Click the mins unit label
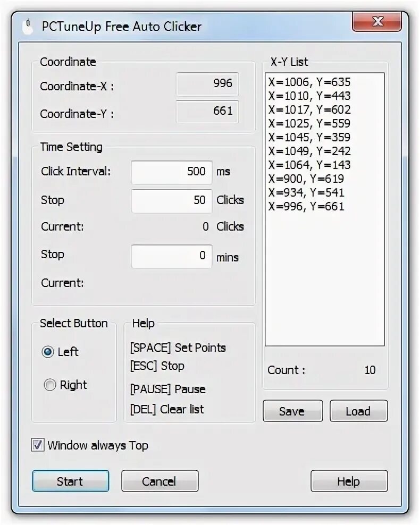 pyautogui.click(x=228, y=258)
